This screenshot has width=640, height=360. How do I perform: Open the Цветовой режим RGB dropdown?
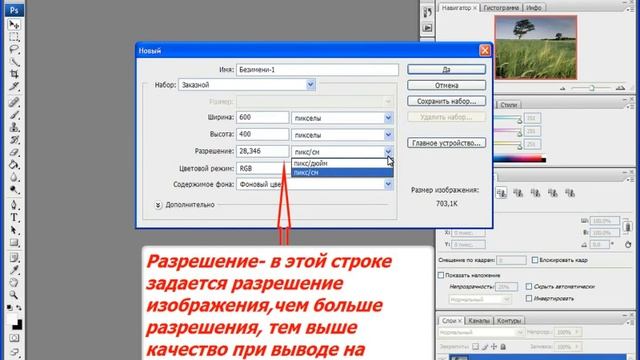pyautogui.click(x=263, y=168)
